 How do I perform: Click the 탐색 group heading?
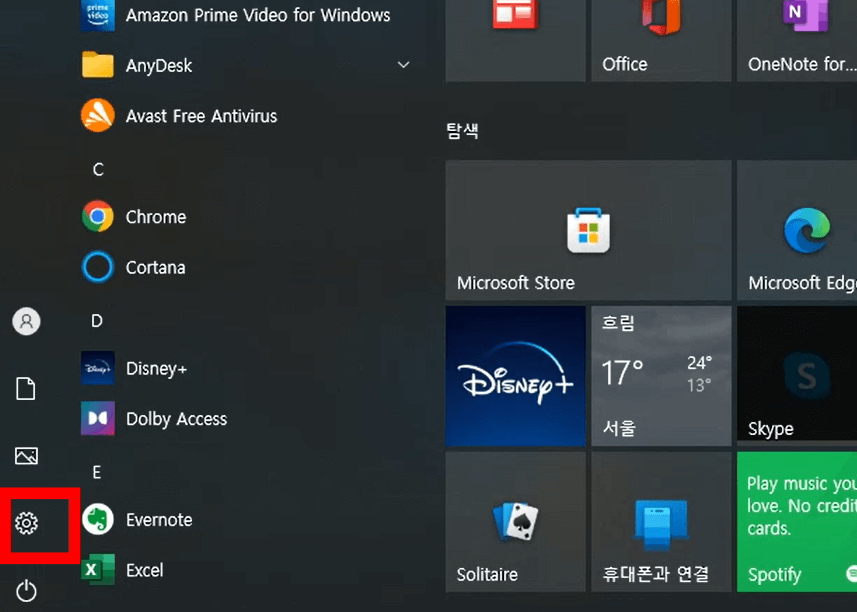[462, 131]
